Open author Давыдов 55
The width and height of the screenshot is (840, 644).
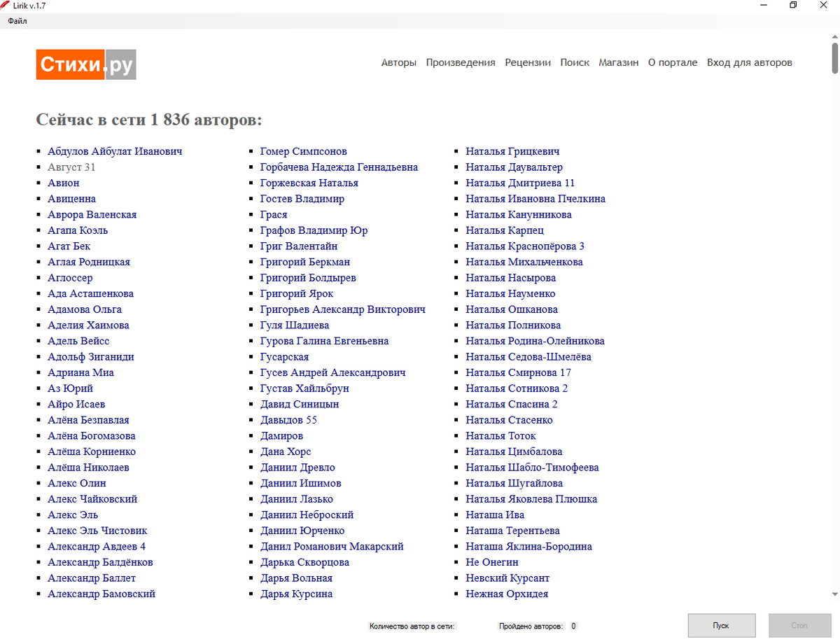[288, 420]
